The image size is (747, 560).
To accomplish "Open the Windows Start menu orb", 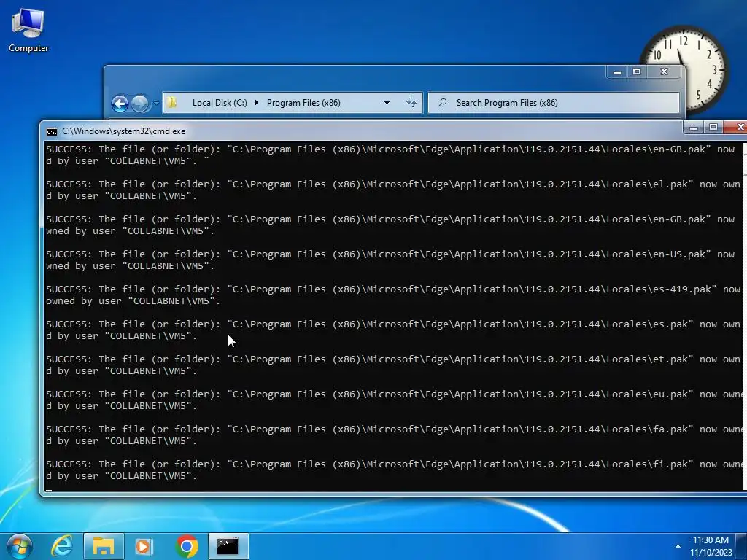I will [19, 546].
